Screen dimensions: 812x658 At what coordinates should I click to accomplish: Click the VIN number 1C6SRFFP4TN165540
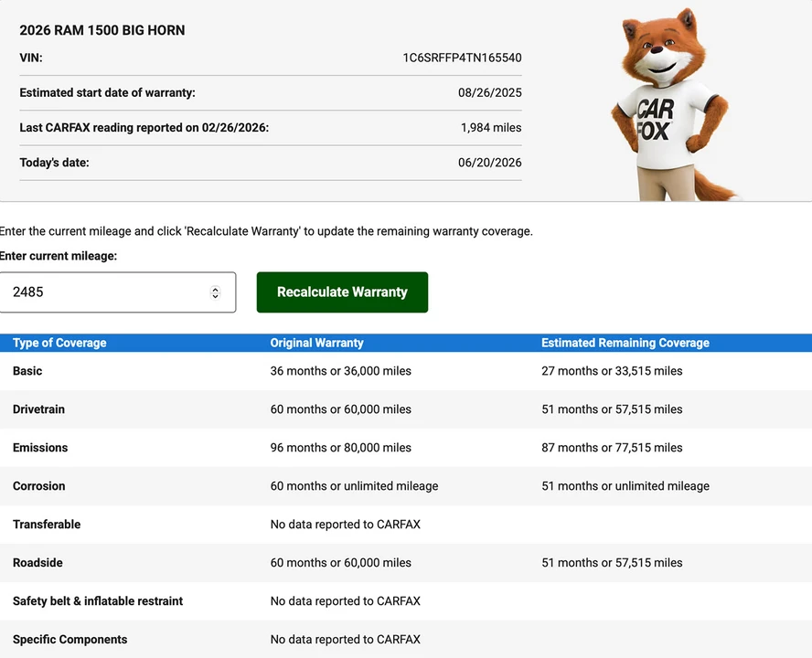coord(462,58)
